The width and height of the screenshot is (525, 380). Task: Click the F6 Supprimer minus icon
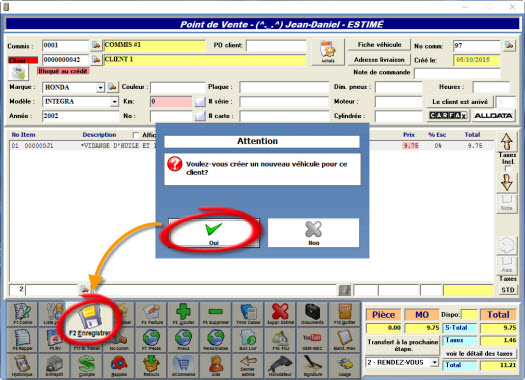click(x=216, y=314)
